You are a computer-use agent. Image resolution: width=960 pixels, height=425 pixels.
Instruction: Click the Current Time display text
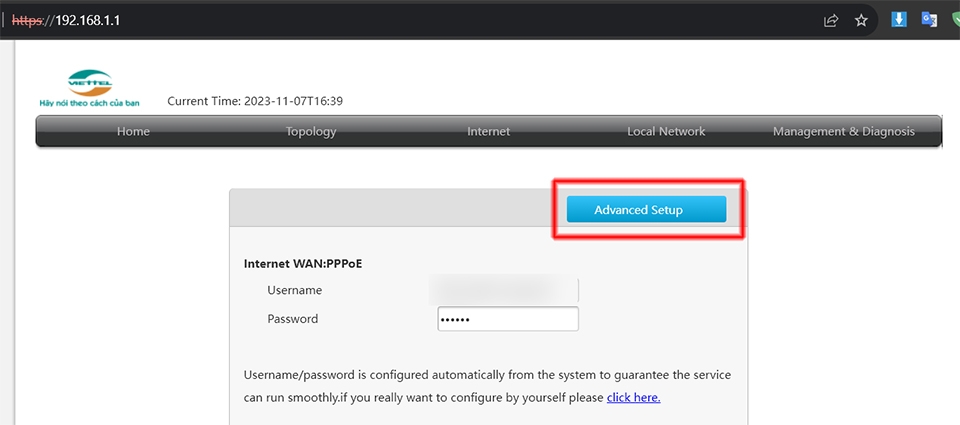coord(255,101)
